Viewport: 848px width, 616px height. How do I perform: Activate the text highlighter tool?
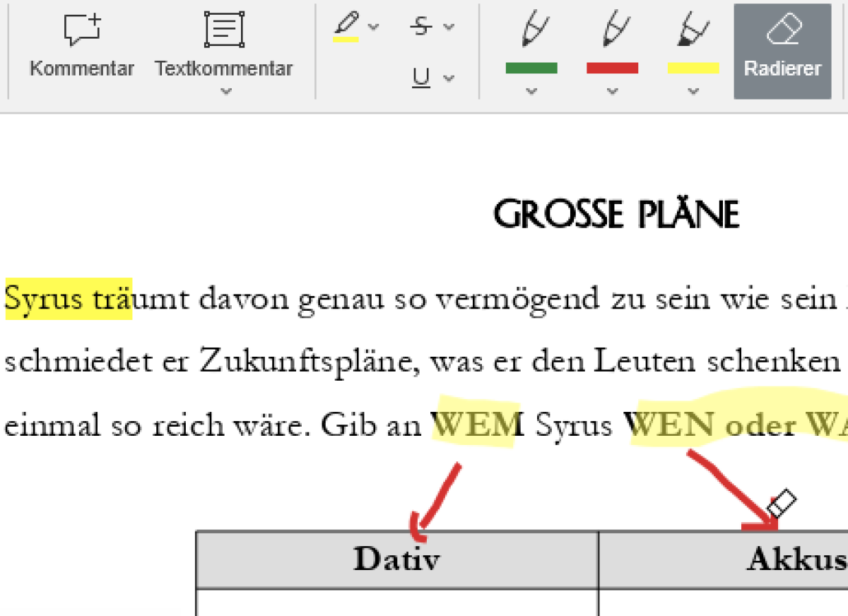(x=346, y=27)
